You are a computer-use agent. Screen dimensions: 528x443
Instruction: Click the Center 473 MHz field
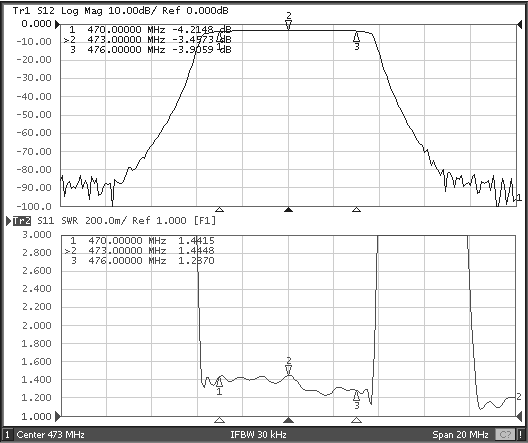51,435
